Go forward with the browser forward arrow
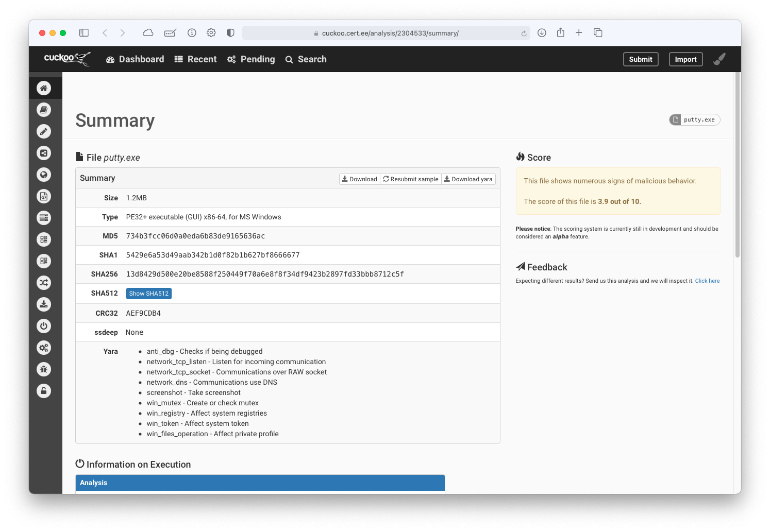This screenshot has height=532, width=770. (123, 33)
